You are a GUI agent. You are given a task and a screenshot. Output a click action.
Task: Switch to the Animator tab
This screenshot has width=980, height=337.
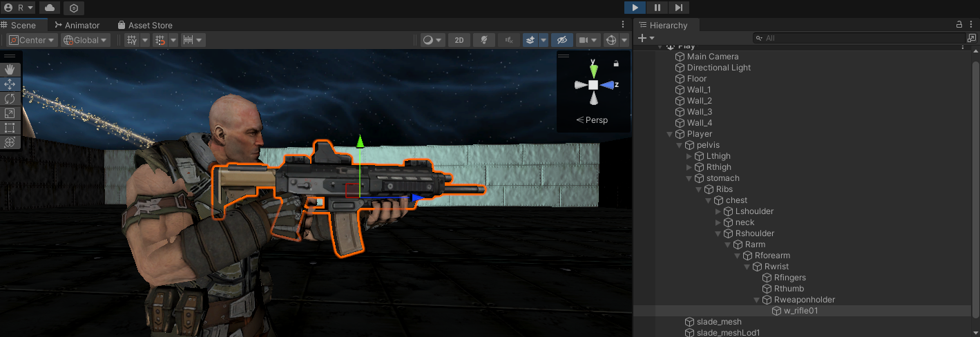pyautogui.click(x=77, y=25)
